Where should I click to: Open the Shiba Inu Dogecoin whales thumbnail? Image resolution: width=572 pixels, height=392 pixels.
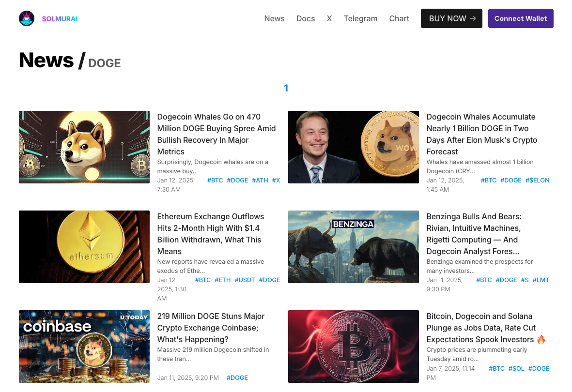tap(84, 147)
